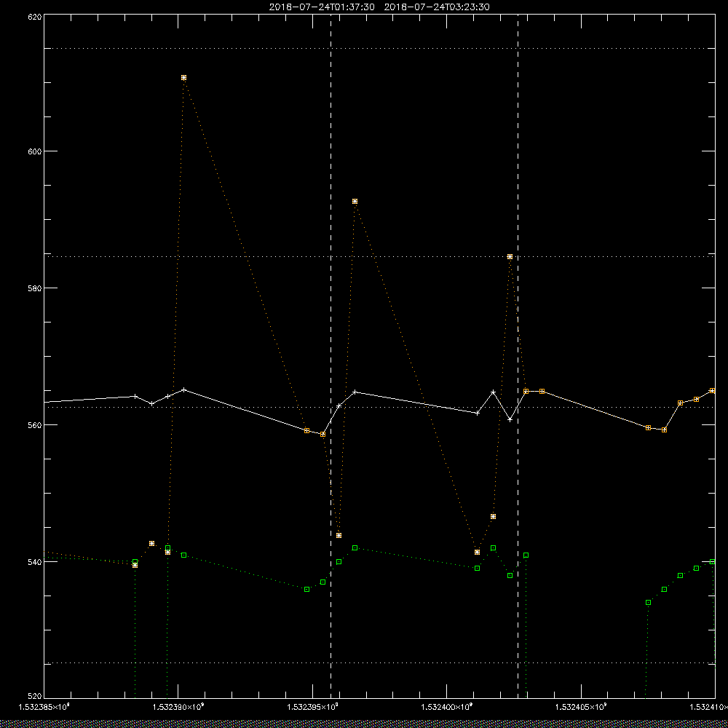Screen dimensions: 728x728
Task: Select the 540 y-axis label
Action: (x=35, y=562)
